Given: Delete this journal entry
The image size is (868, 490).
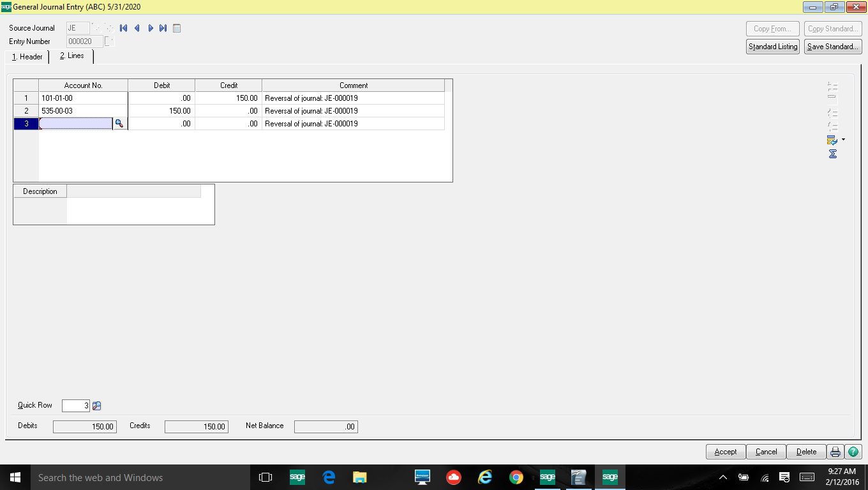Looking at the screenshot, I should (x=805, y=451).
